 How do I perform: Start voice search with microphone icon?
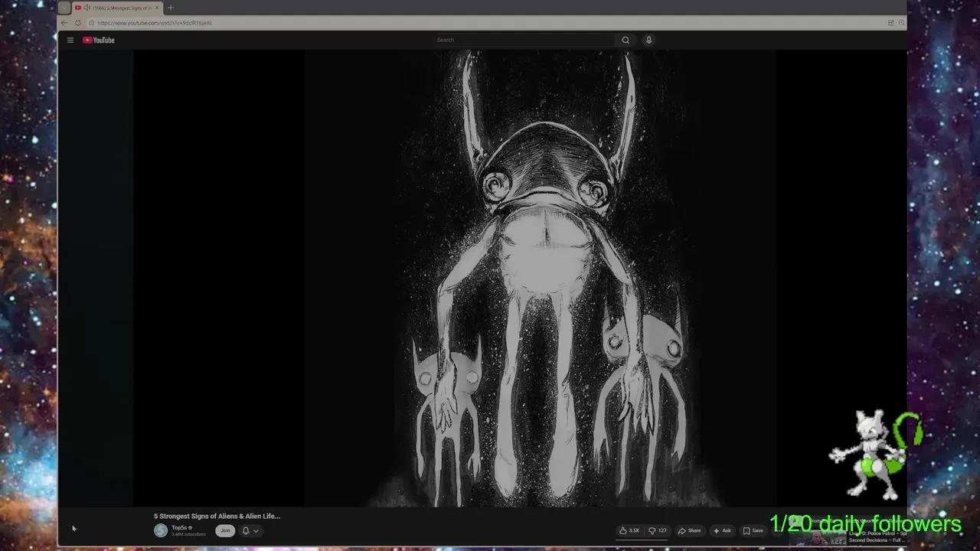[x=648, y=40]
